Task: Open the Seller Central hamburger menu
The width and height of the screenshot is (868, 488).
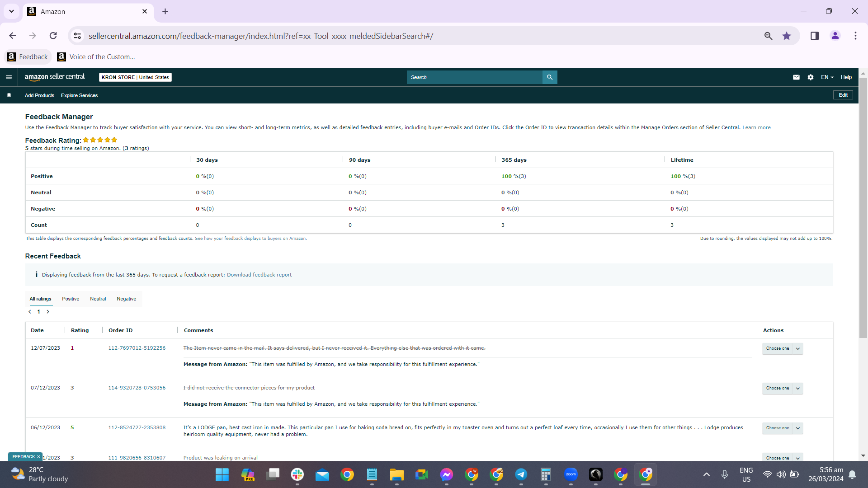Action: [9, 77]
